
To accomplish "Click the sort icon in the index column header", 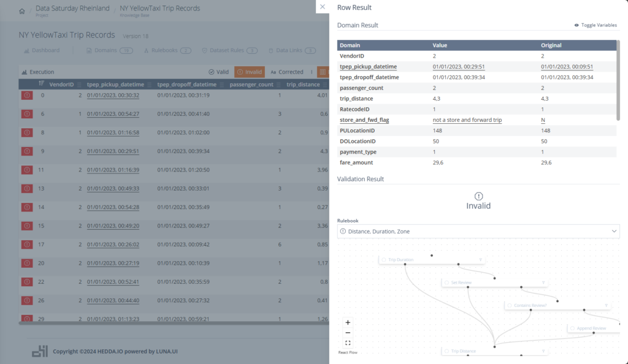I will coord(41,85).
